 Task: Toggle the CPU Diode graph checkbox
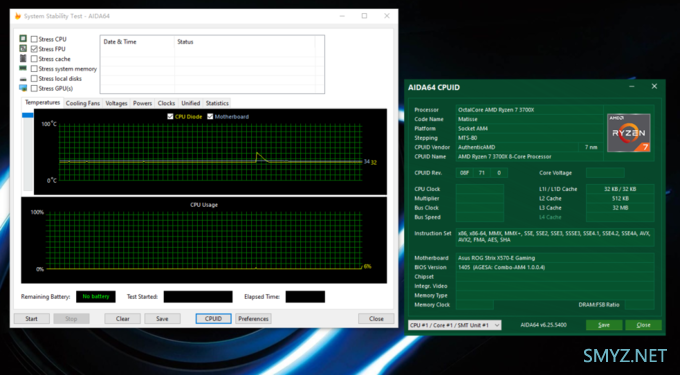pyautogui.click(x=170, y=117)
